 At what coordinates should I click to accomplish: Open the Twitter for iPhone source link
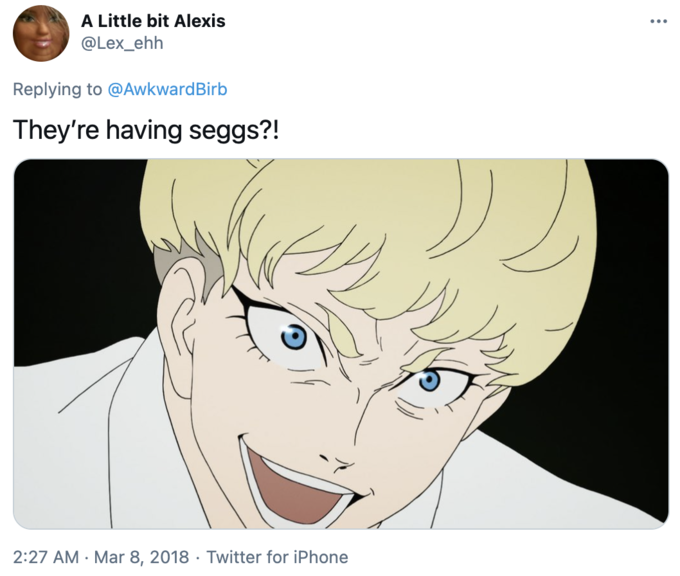click(x=277, y=557)
